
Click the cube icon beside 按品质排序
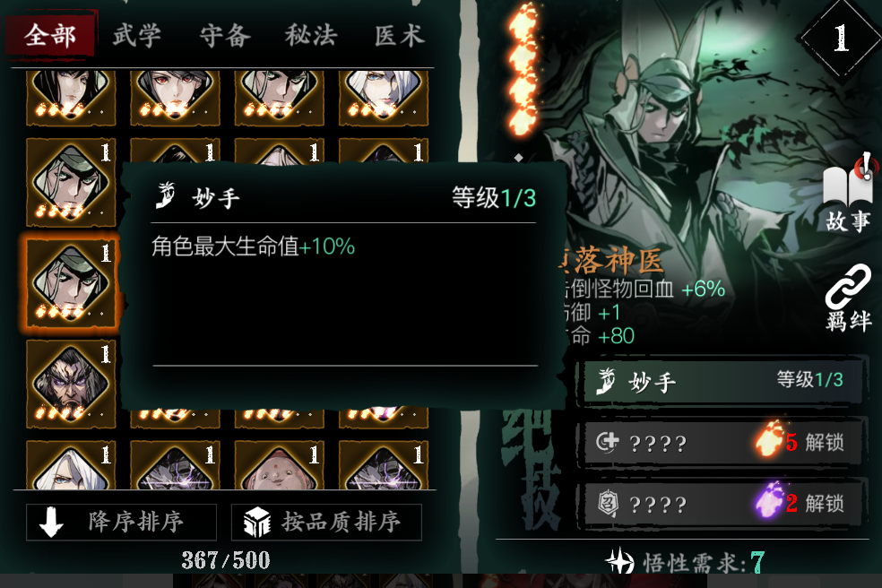point(257,522)
